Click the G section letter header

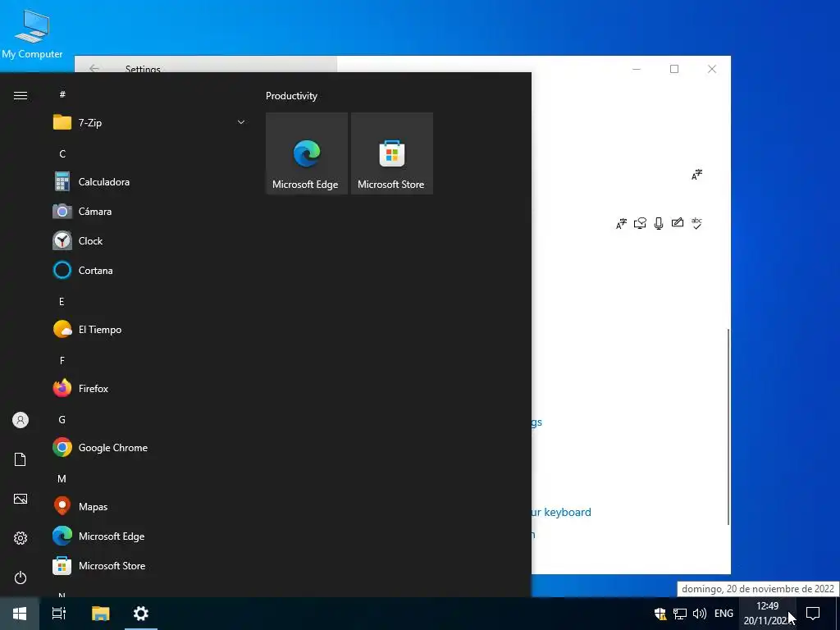point(62,419)
